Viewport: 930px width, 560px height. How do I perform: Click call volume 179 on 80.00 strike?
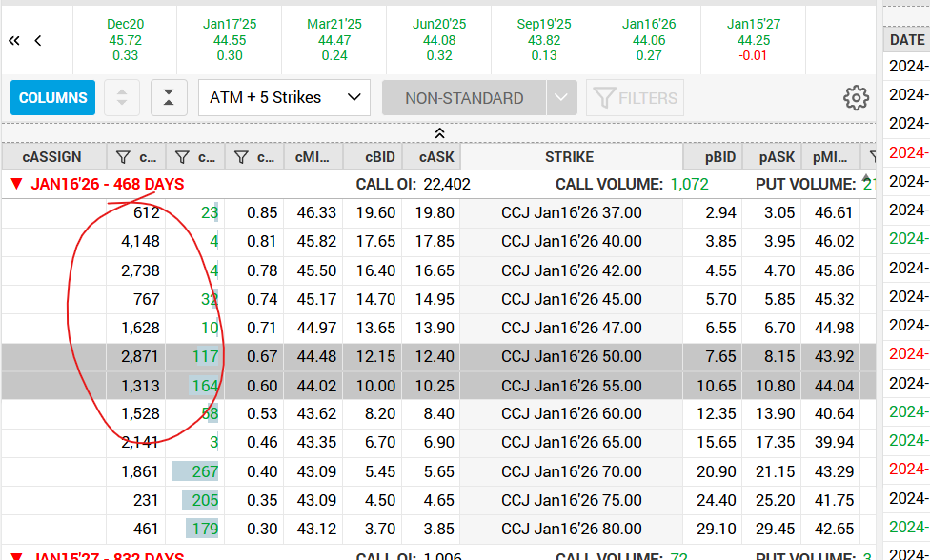(x=205, y=529)
